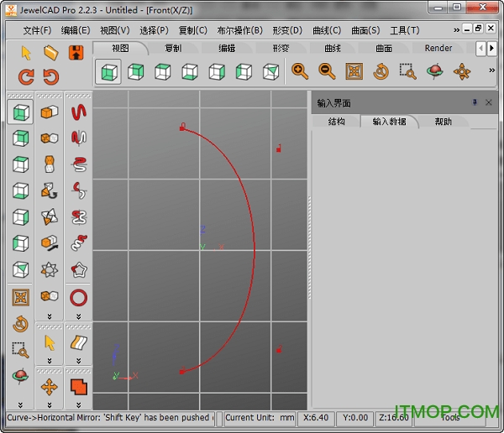Click control point 1 in the viewport

278,149
